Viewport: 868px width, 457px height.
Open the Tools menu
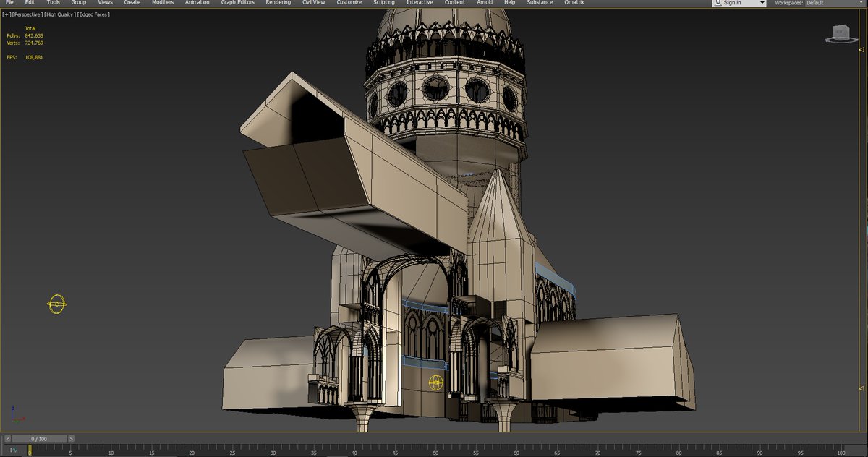54,2
